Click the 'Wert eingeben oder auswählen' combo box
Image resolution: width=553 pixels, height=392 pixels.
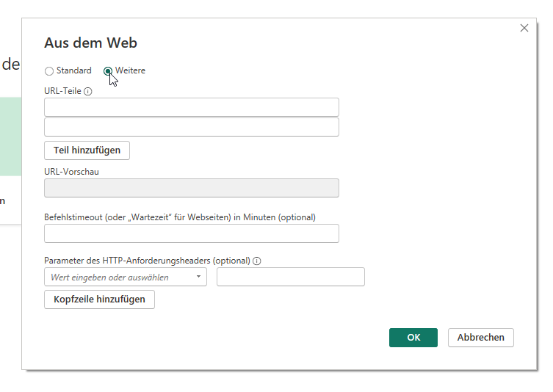(x=118, y=277)
